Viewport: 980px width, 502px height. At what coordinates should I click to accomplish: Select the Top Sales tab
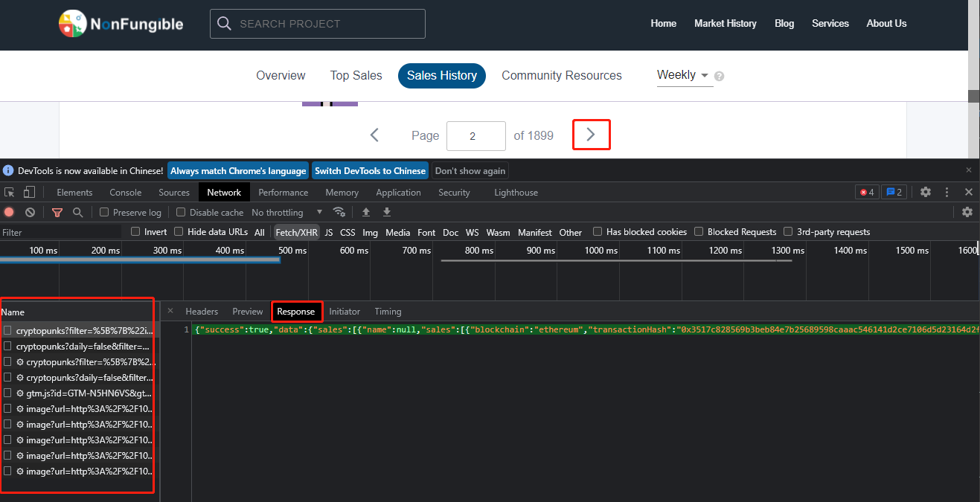(356, 75)
